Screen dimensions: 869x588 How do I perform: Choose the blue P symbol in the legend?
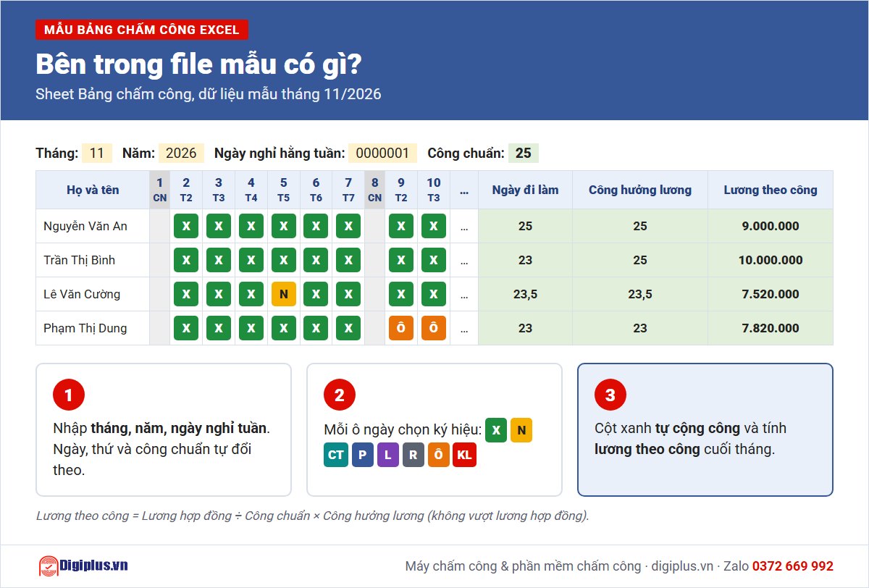click(x=363, y=455)
